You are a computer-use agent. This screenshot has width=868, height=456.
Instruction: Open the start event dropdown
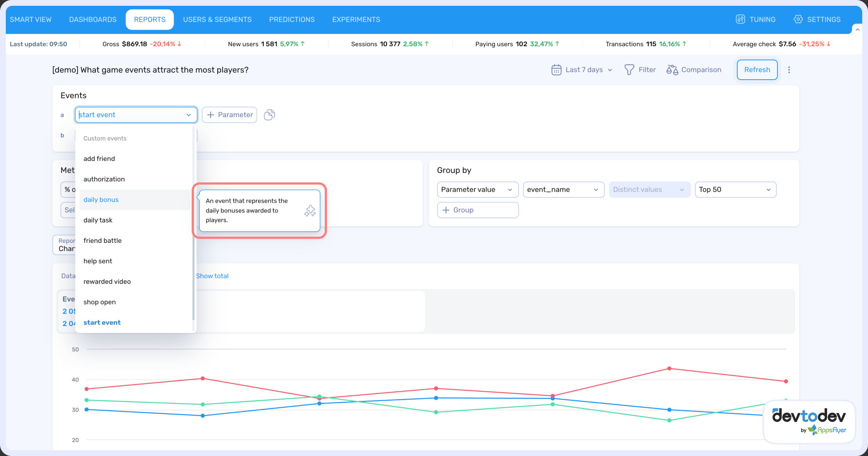pyautogui.click(x=136, y=115)
